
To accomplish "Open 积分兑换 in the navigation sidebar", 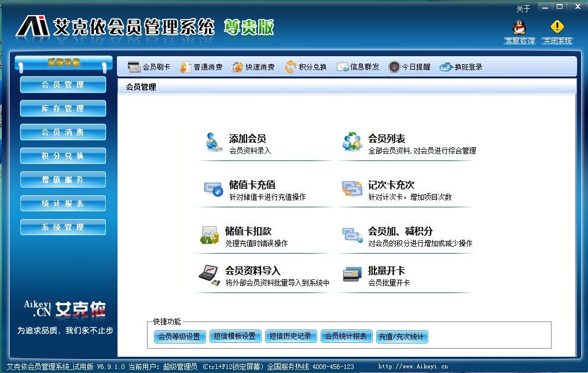I will coord(63,156).
